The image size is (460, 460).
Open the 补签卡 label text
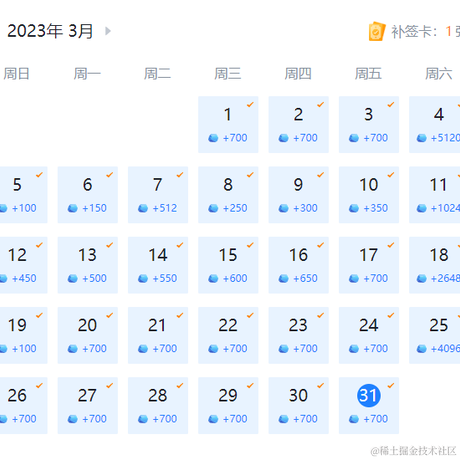(x=414, y=32)
